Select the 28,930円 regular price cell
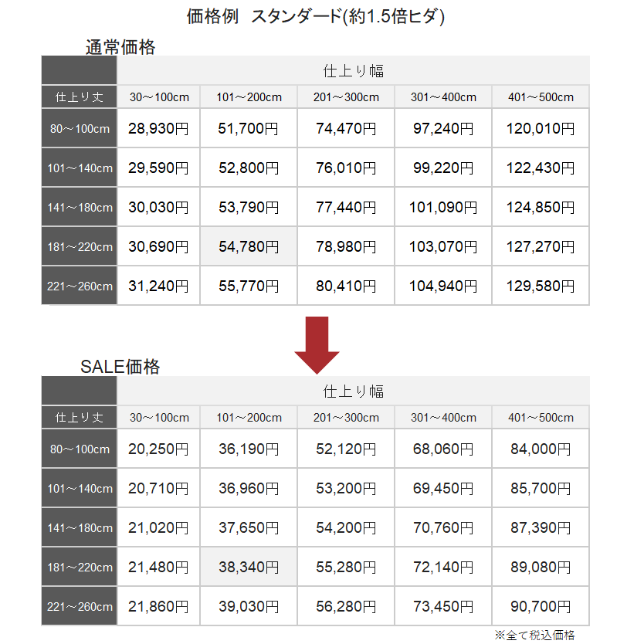Viewport: 644px width, 644px height. 158,128
